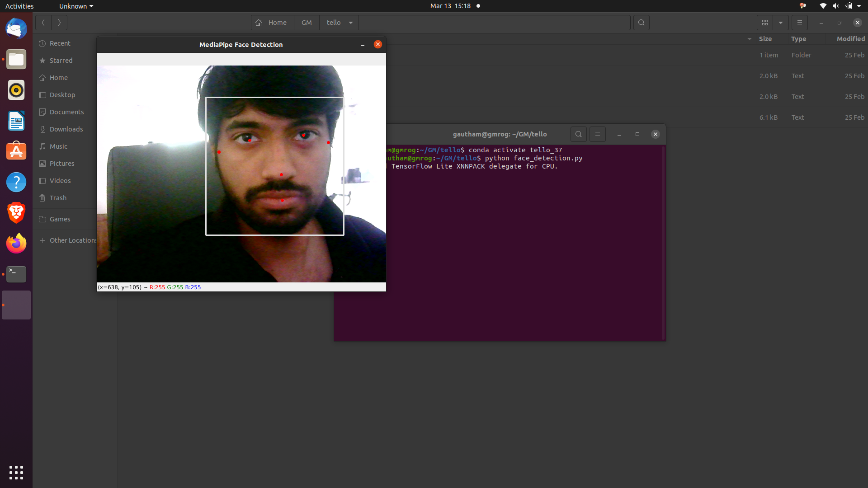This screenshot has width=868, height=488.
Task: Go back with the back arrow
Action: click(x=43, y=23)
